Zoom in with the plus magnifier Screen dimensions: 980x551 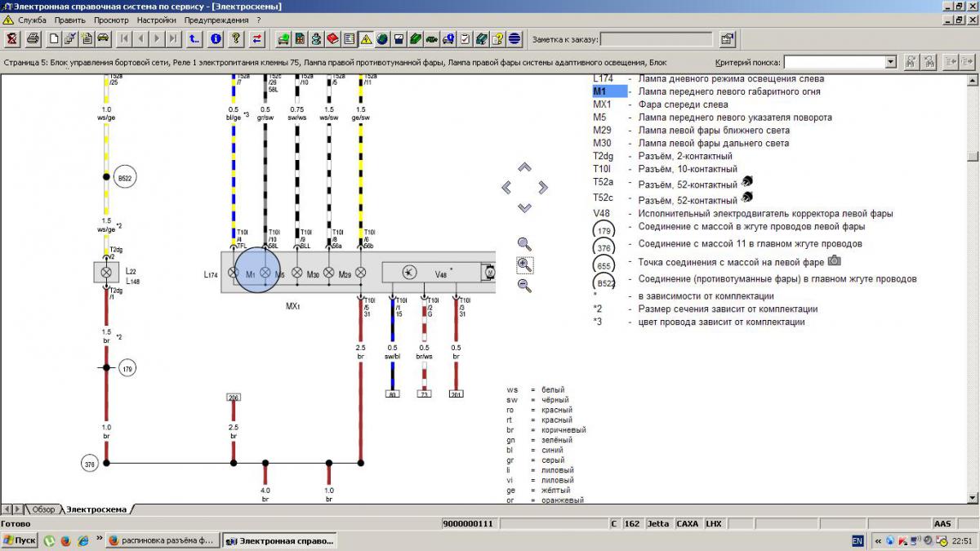coord(524,264)
